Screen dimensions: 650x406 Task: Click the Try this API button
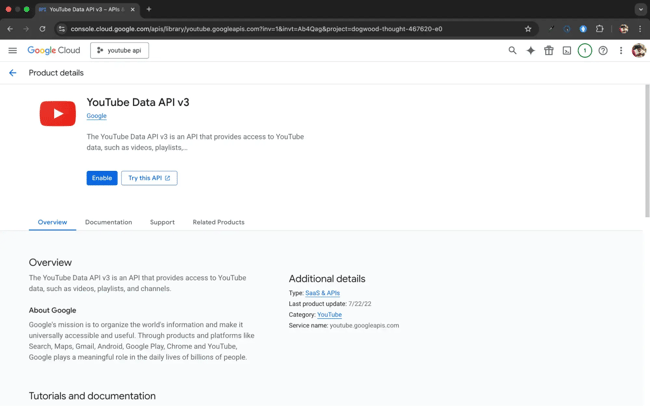pyautogui.click(x=149, y=178)
